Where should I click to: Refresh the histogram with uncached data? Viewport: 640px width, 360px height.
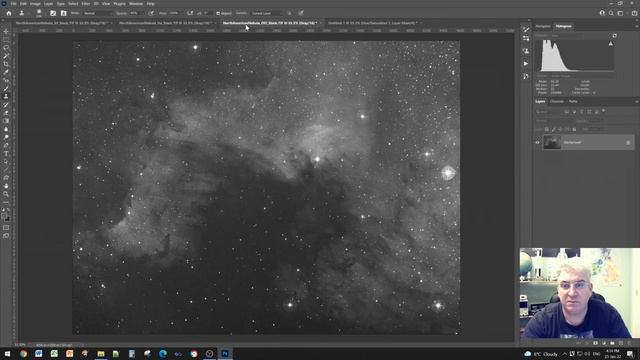coord(614,36)
